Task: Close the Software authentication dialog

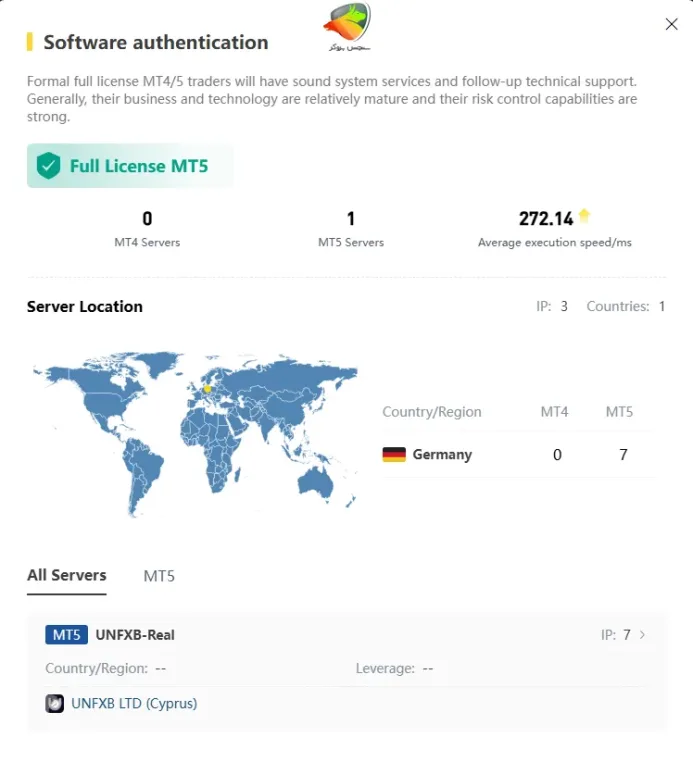Action: click(x=671, y=24)
